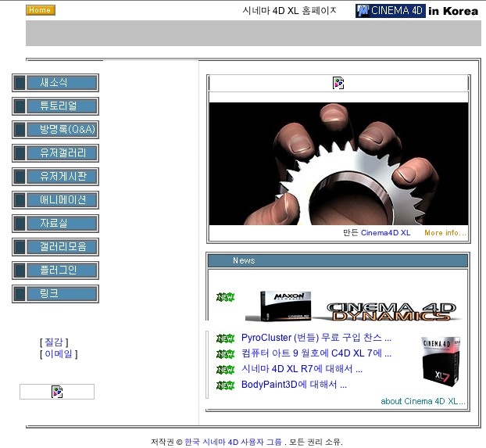
Task: Open the 새소식 menu item
Action: [x=55, y=83]
